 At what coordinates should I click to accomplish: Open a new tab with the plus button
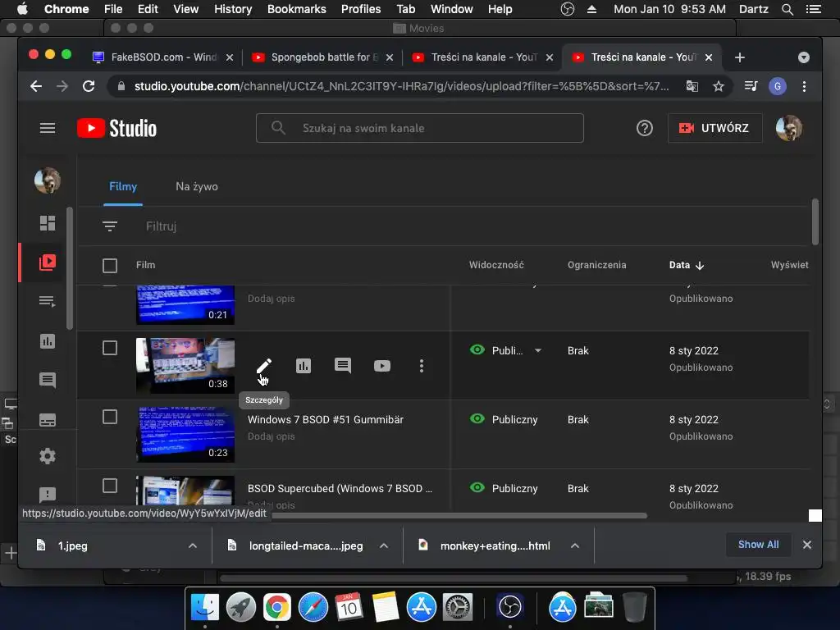click(x=740, y=57)
